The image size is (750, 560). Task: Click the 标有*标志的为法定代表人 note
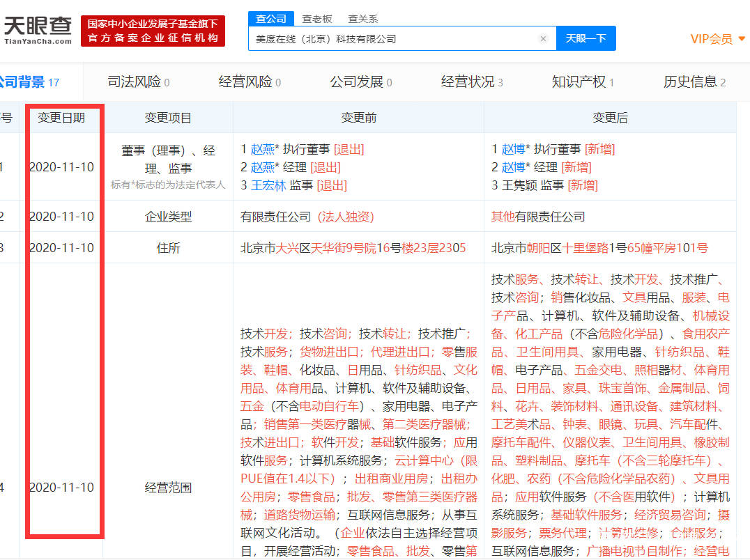pos(168,185)
